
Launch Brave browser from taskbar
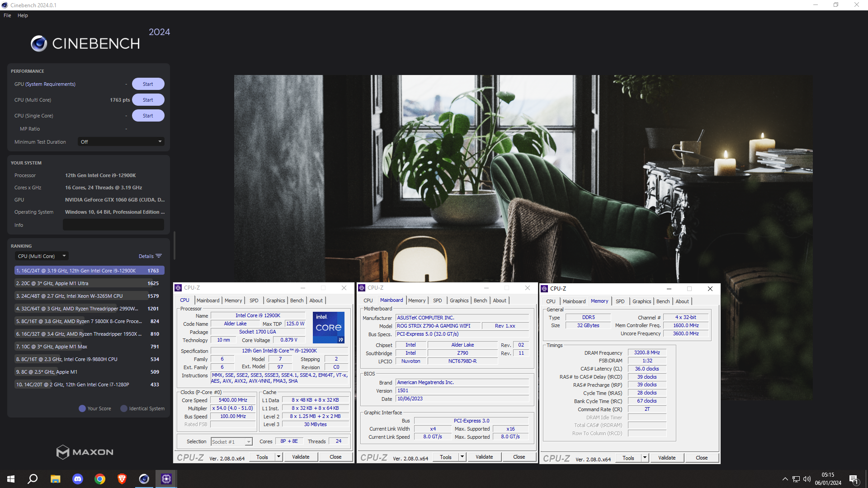pyautogui.click(x=122, y=479)
